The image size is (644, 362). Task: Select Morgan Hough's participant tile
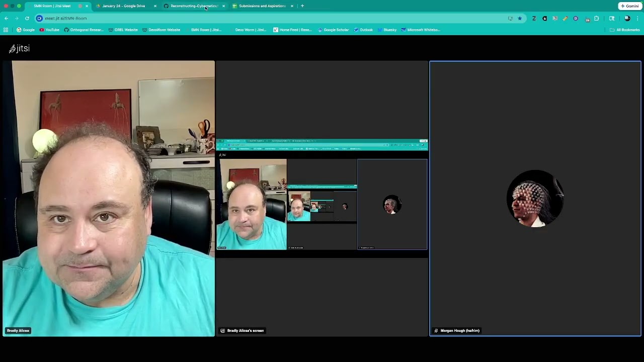[x=535, y=199]
